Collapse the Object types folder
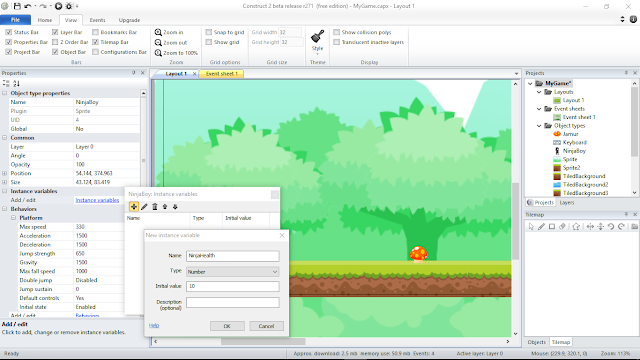The width and height of the screenshot is (640, 360). tap(539, 126)
